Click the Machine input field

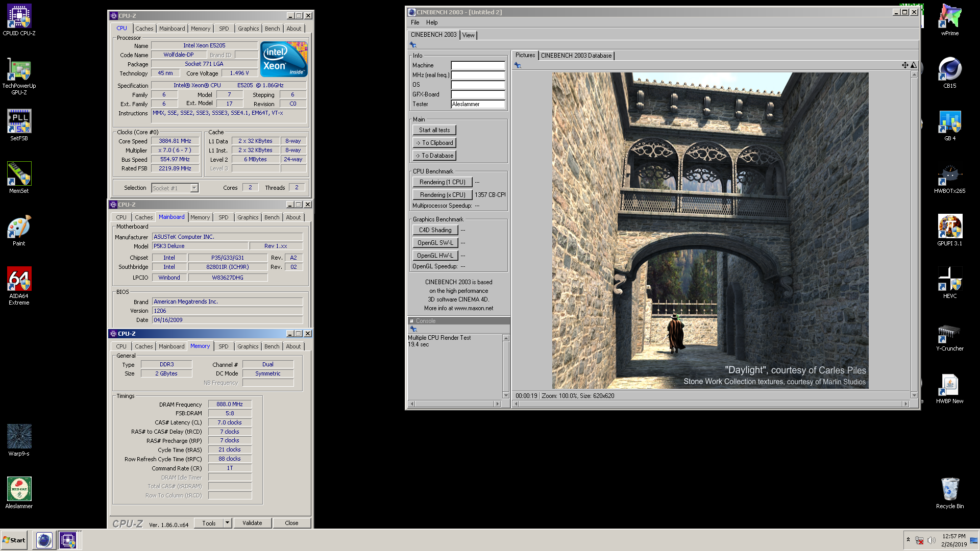[x=478, y=65]
